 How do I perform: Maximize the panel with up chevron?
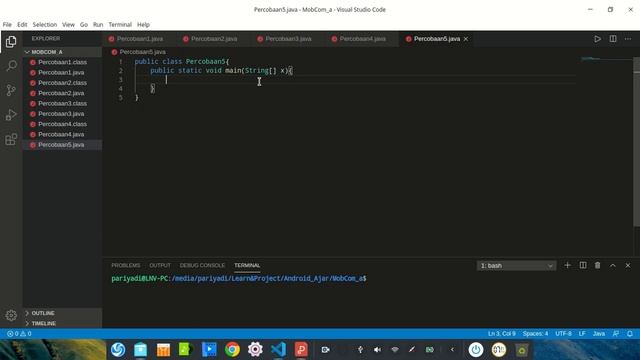tap(613, 265)
